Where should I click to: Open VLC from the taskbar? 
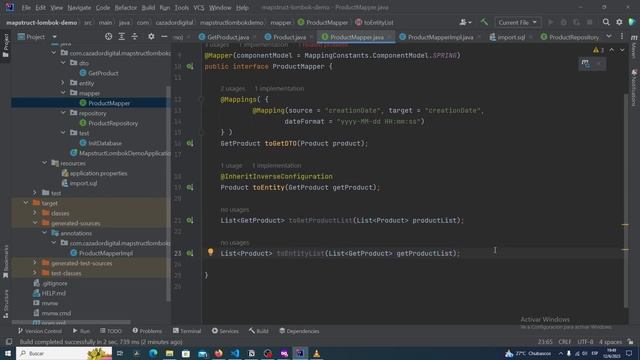(316, 353)
